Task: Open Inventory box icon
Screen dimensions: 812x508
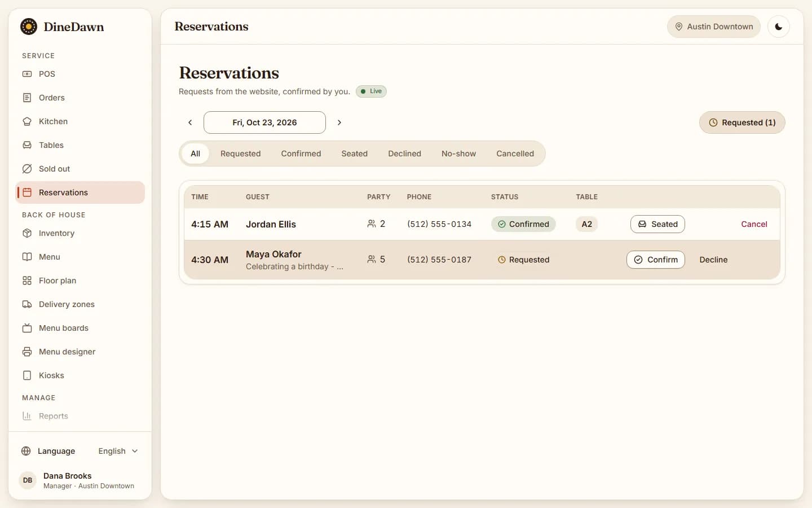Action: point(27,233)
